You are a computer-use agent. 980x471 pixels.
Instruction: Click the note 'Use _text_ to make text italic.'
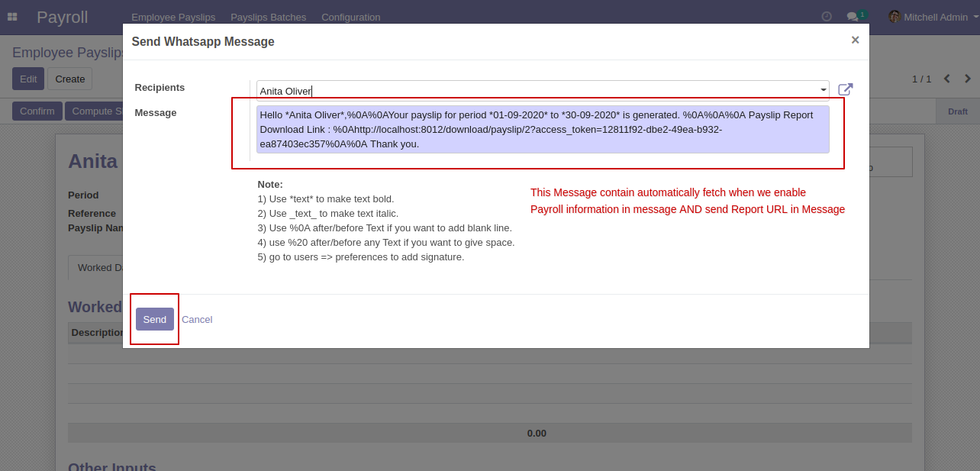(328, 213)
